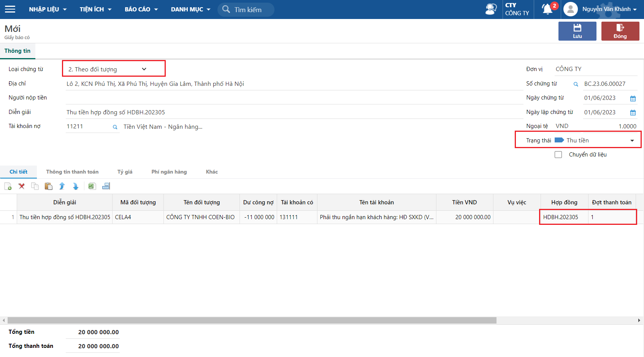Open calendar for Ngày chứng từ
Viewport: 644px width, 357px height.
[x=633, y=98]
